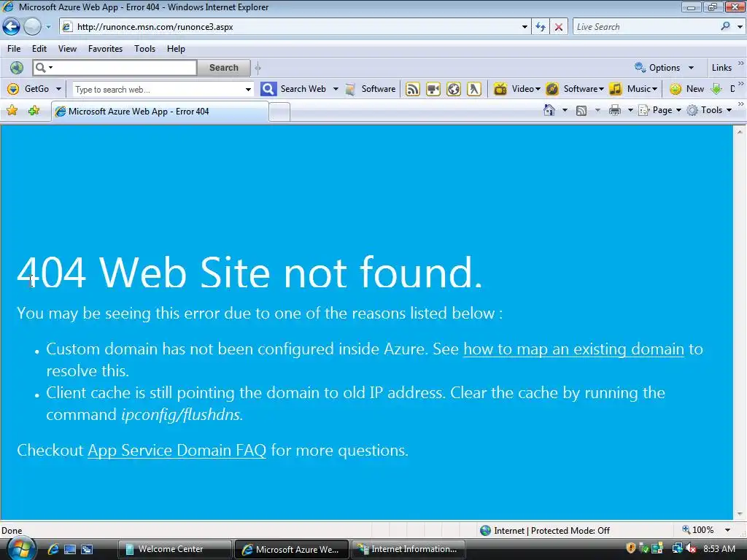Click the Feeds icon in command bar

point(581,111)
